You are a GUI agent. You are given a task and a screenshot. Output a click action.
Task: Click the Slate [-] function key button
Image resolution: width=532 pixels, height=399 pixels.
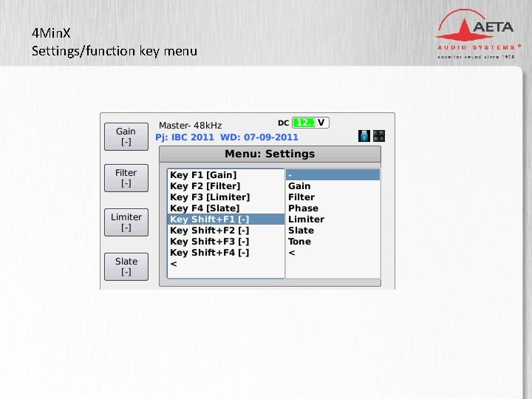(126, 267)
